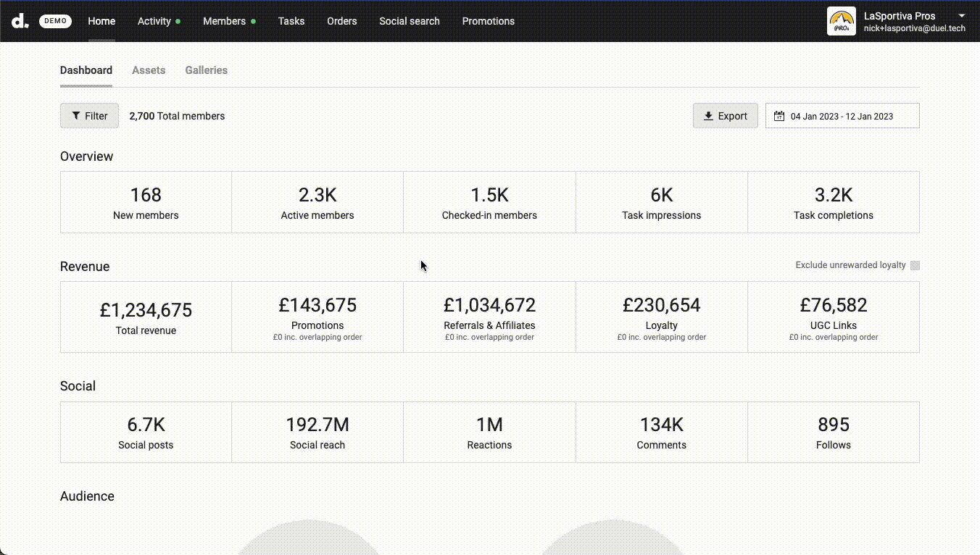
Task: Click the funnel icon on Filter button
Action: click(76, 116)
